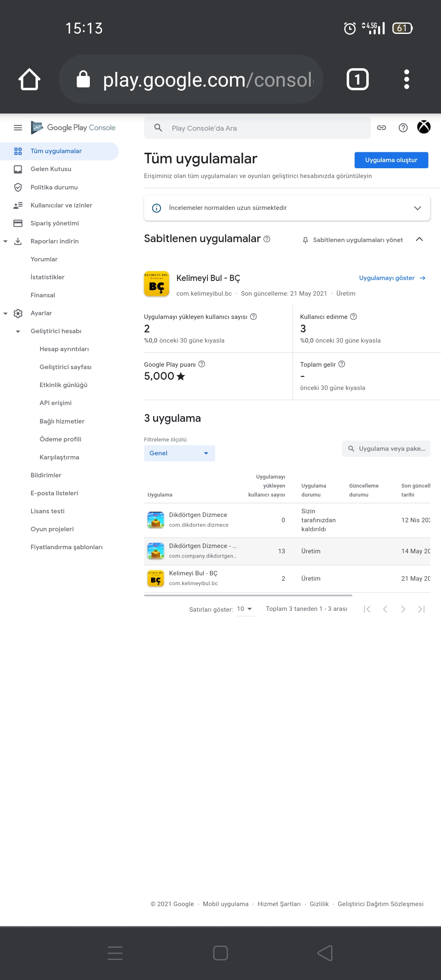Click Gizlilik footer link

pyautogui.click(x=319, y=904)
